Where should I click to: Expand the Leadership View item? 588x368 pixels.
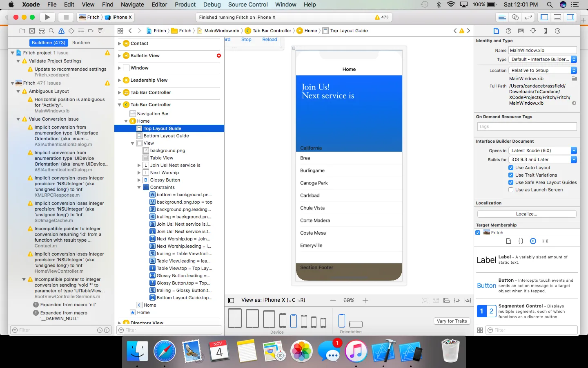click(119, 80)
